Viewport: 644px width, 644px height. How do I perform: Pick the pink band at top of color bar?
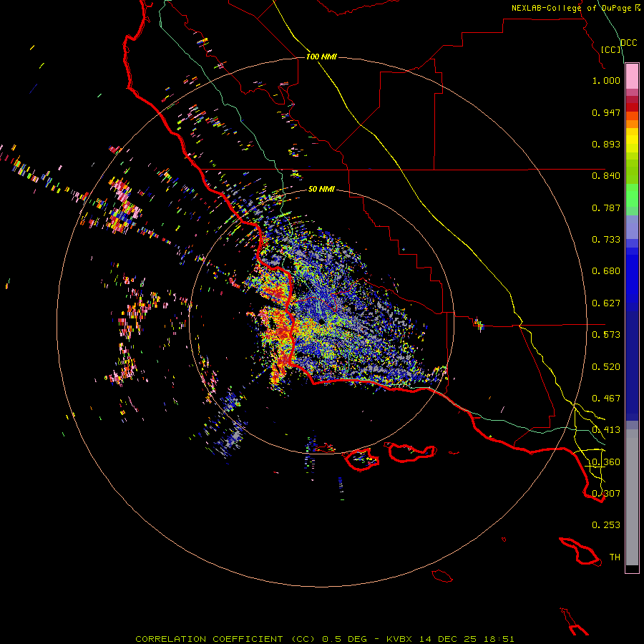632,77
